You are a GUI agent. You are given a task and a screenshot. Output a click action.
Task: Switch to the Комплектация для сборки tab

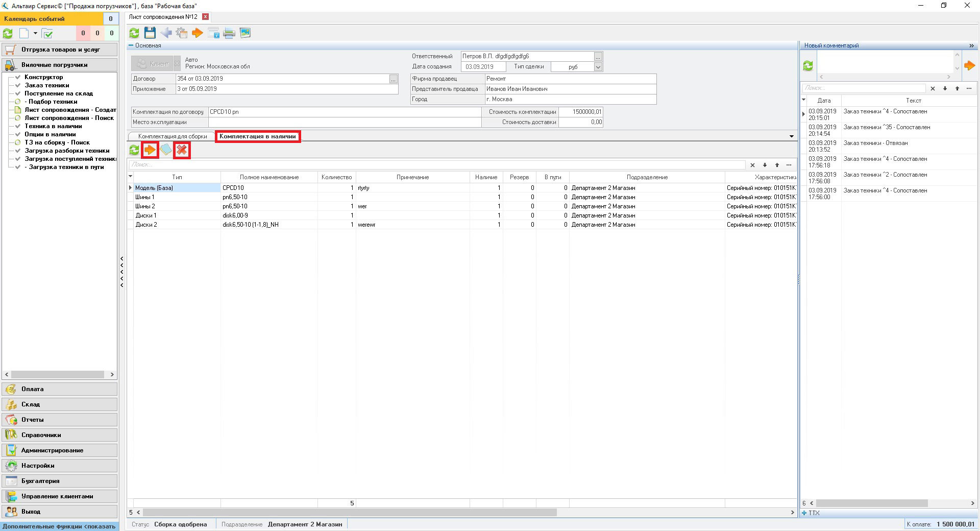(173, 136)
